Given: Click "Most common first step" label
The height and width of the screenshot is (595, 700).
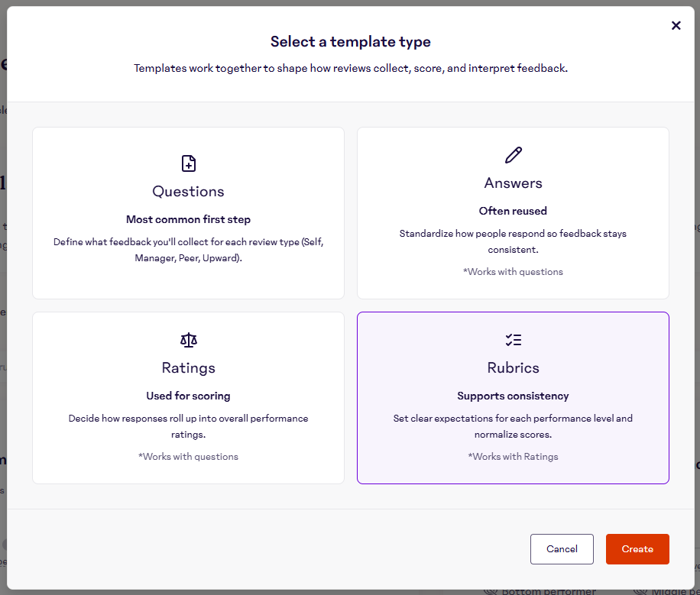Looking at the screenshot, I should 188,219.
